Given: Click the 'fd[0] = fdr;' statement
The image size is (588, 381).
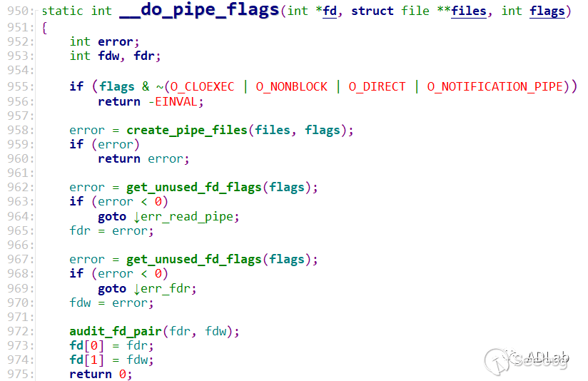Looking at the screenshot, I should 111,345.
